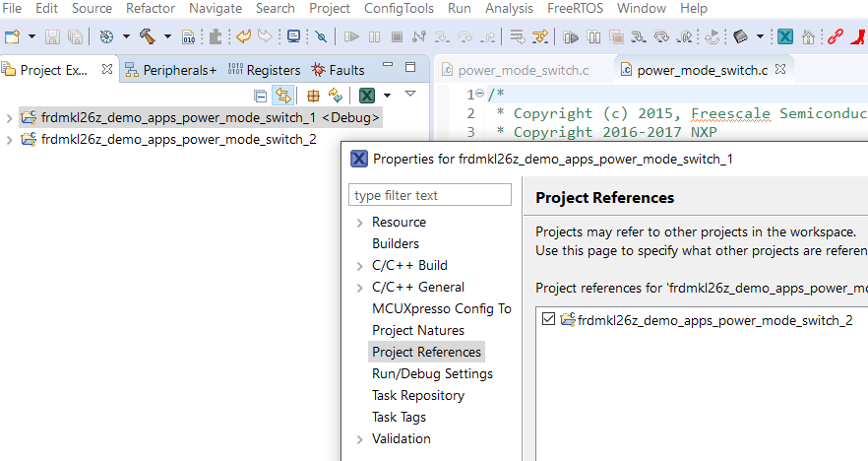
Task: Close the Project Explorer tab
Action: 107,69
